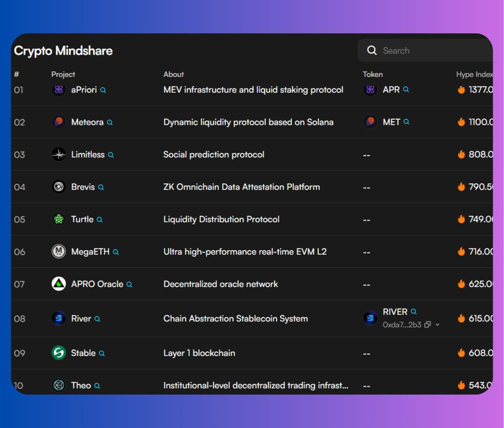
Task: Click 'Social prediction protocol' description
Action: [214, 154]
